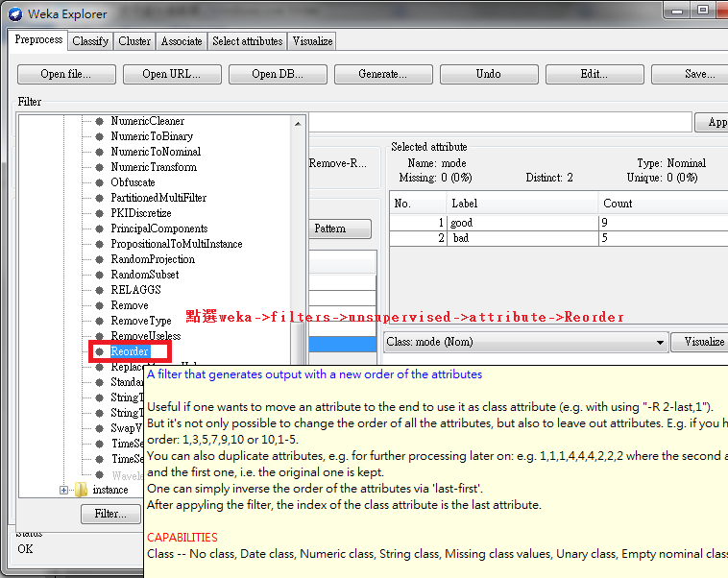This screenshot has height=578, width=728.
Task: Click the filter tree scroll-up arrow
Action: tap(298, 124)
